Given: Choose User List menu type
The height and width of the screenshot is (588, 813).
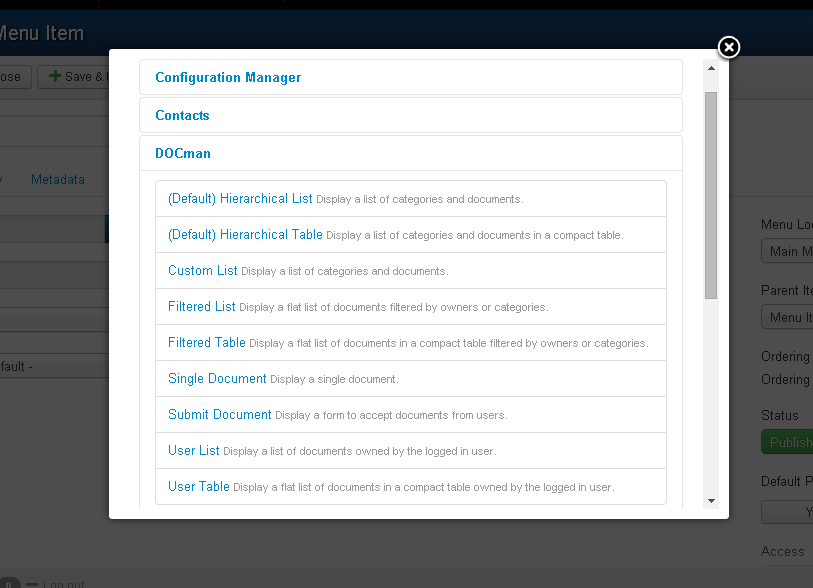Looking at the screenshot, I should [x=194, y=451].
